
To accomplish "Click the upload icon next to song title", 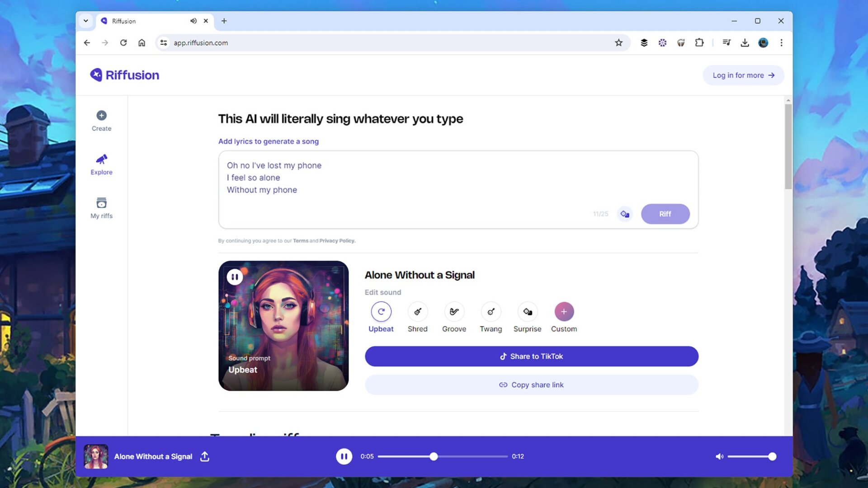I will 204,456.
